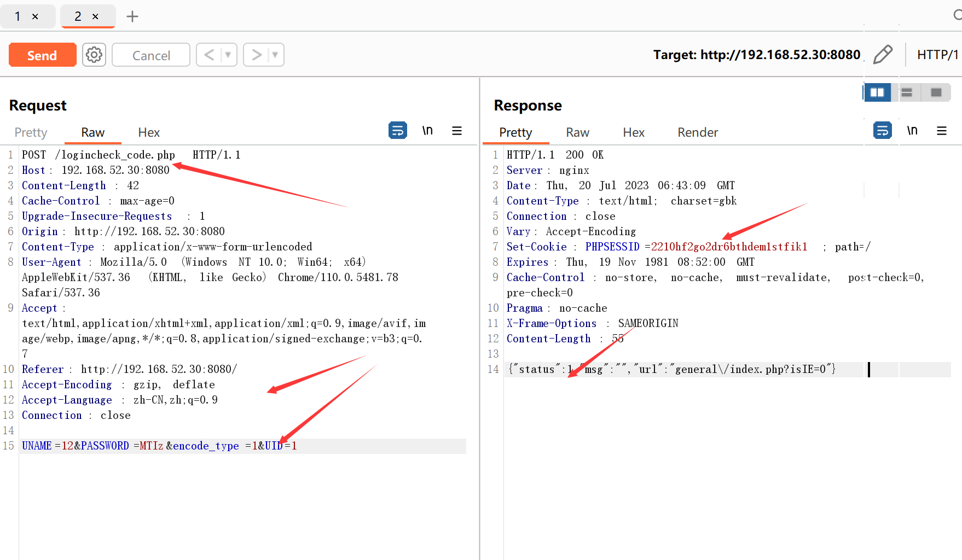Add a new Repeater tab
Viewport: 962px width, 560px height.
point(132,16)
